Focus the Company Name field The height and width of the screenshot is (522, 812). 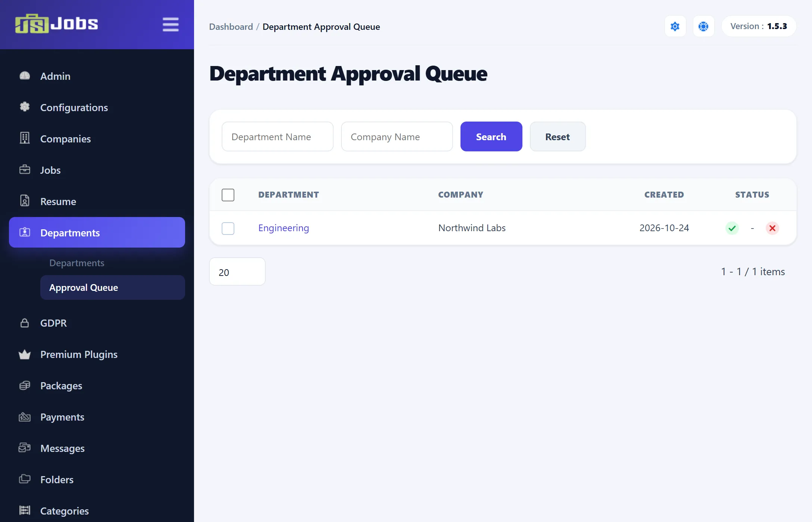397,136
